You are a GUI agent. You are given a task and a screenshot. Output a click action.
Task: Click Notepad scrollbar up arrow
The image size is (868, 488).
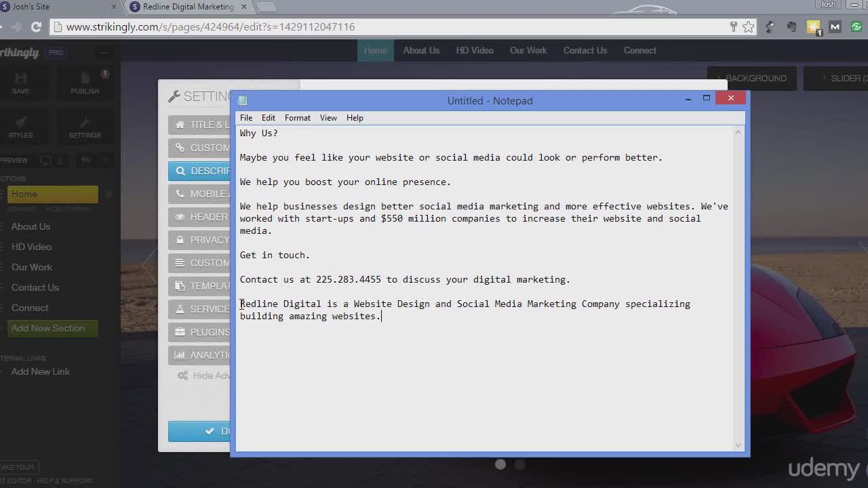[x=738, y=133]
